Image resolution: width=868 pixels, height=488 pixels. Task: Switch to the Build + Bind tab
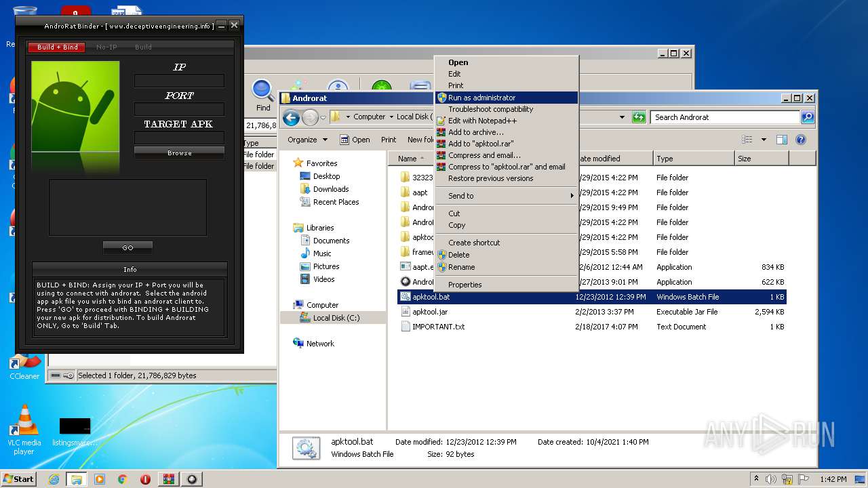point(57,47)
